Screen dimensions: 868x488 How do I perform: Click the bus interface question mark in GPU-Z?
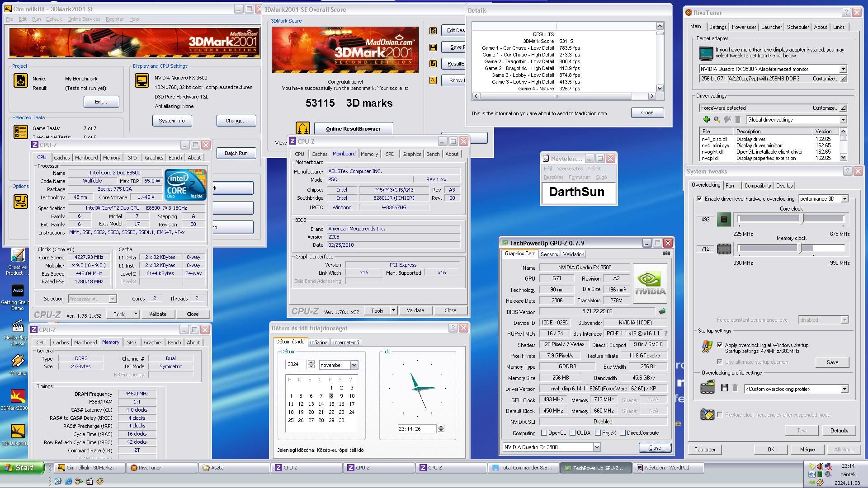pyautogui.click(x=665, y=333)
